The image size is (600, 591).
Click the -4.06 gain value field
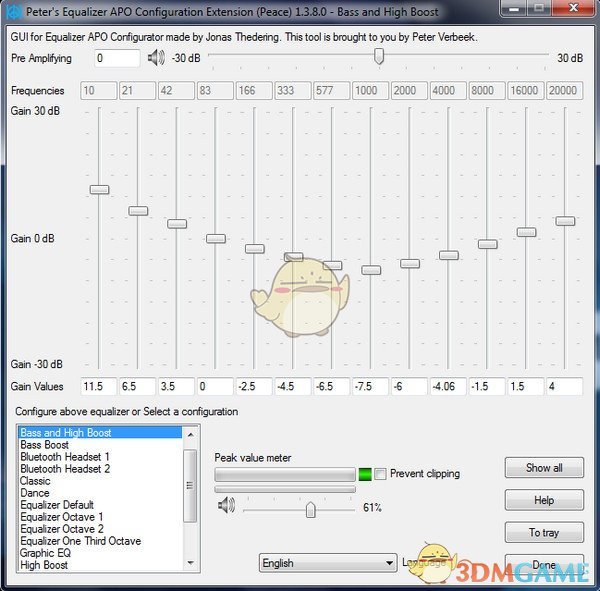tap(448, 386)
